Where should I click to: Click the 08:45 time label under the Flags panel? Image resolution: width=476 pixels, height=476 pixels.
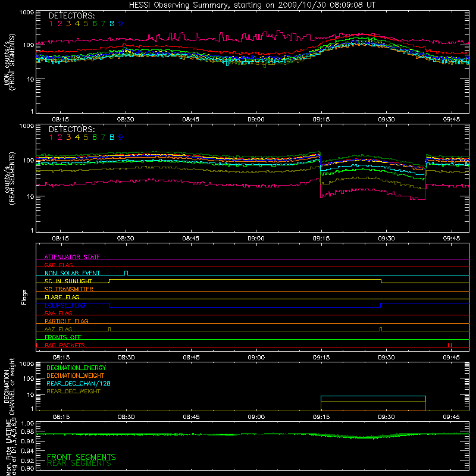[x=191, y=358]
